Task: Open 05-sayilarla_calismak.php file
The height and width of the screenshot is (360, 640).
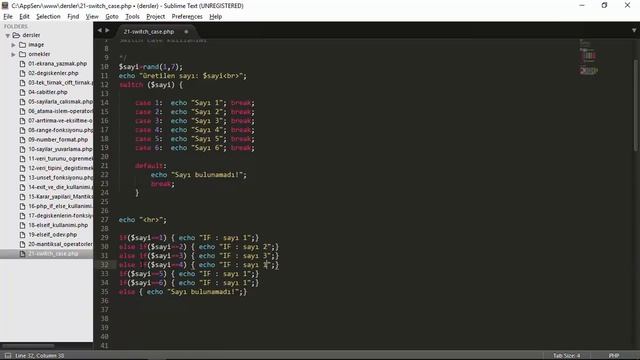Action: pyautogui.click(x=60, y=102)
